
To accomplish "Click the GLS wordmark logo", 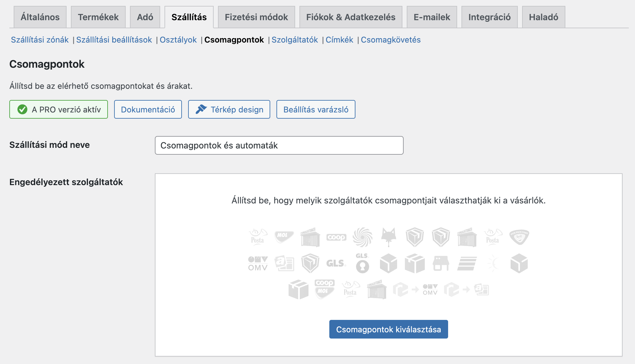I will point(336,263).
